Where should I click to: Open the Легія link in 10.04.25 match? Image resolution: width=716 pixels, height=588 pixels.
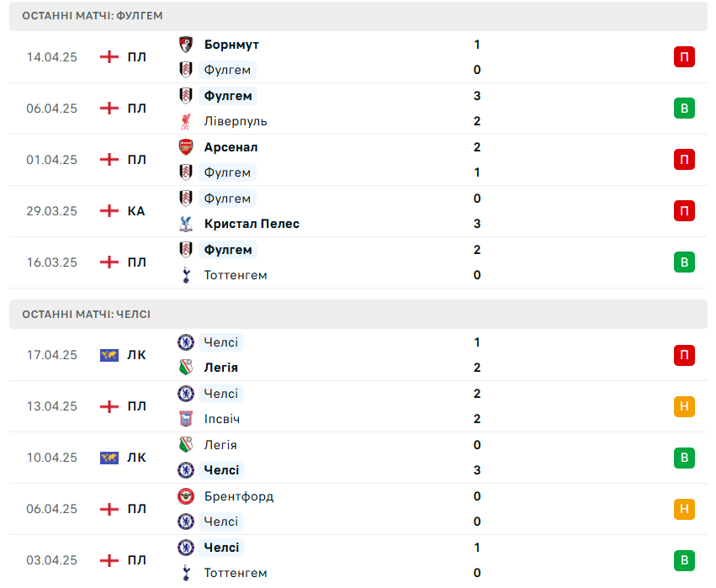click(220, 445)
